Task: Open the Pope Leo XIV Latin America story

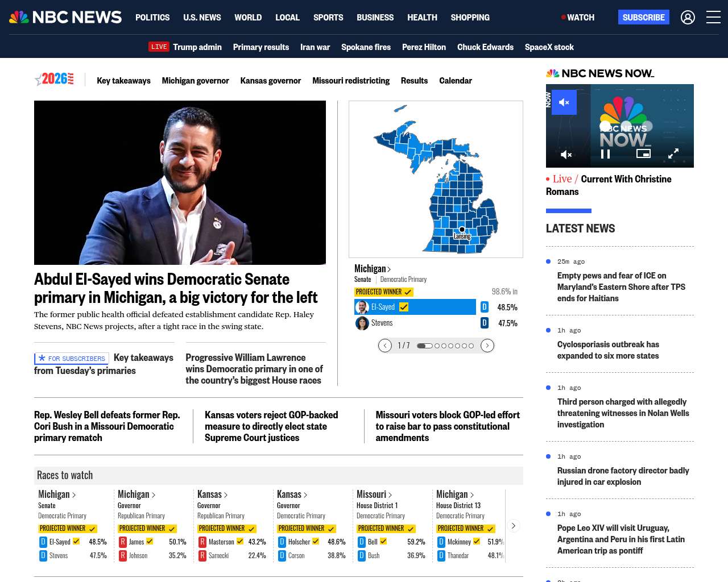Action: coord(621,539)
